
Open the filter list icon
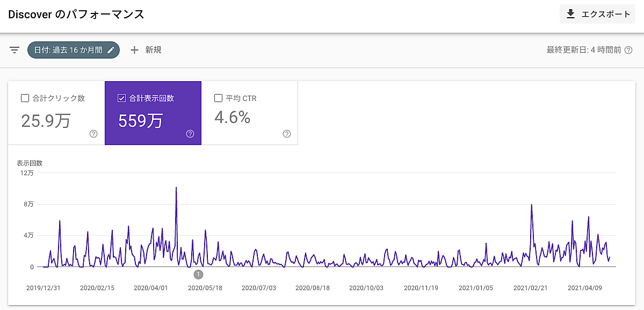[15, 50]
